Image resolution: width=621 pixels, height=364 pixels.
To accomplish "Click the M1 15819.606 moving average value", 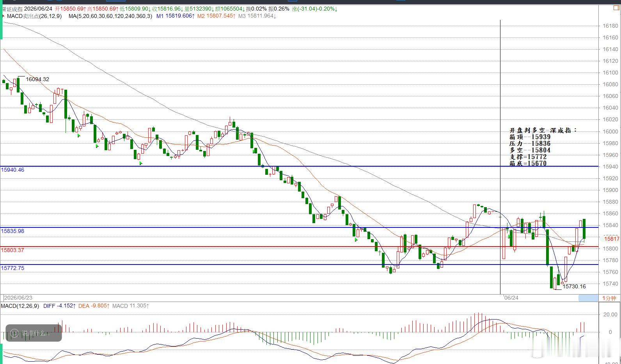I will pyautogui.click(x=176, y=16).
